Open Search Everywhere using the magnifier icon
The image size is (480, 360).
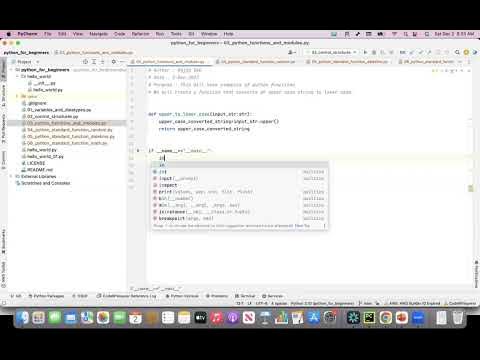tap(457, 52)
